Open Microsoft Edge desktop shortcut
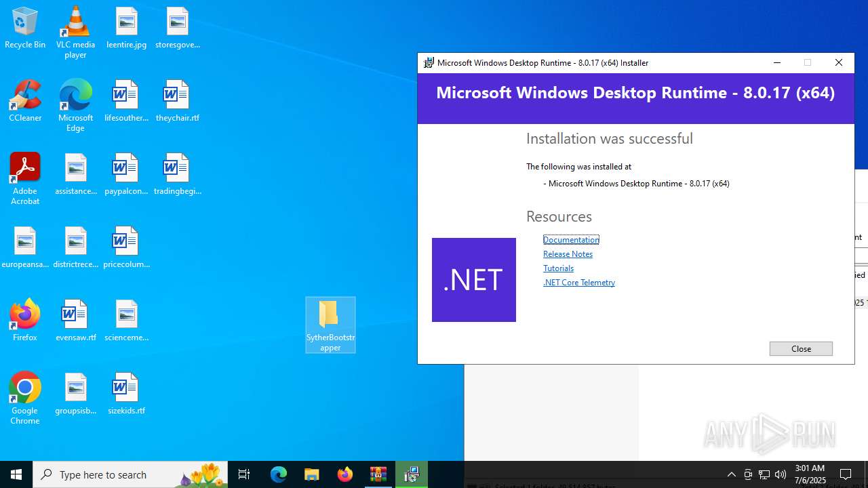 point(75,106)
